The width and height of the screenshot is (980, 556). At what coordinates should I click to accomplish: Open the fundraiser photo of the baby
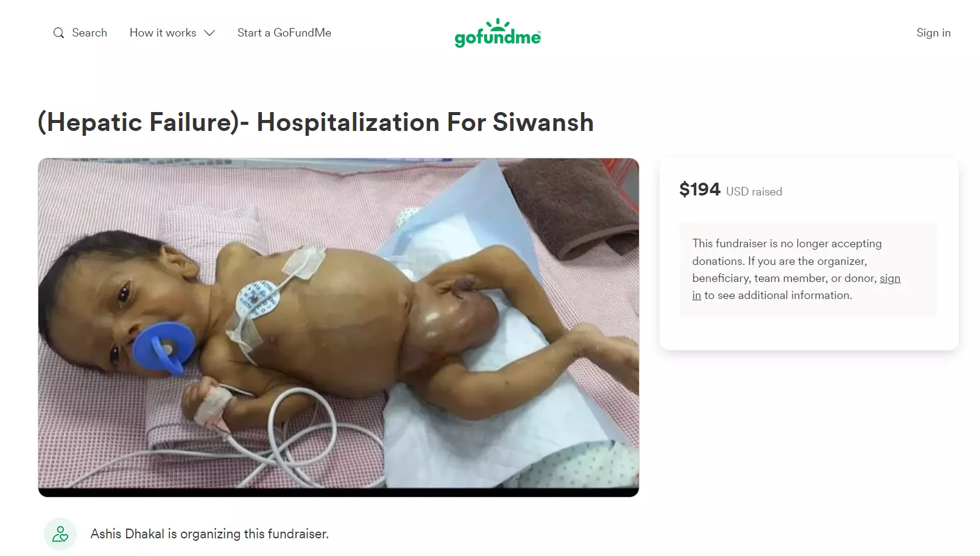pyautogui.click(x=339, y=328)
